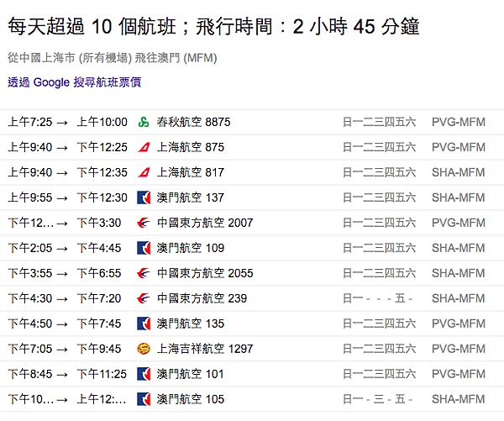Click operating days 日一---五- of flight 239
Viewport: 504px width, 421px height.
pos(378,298)
